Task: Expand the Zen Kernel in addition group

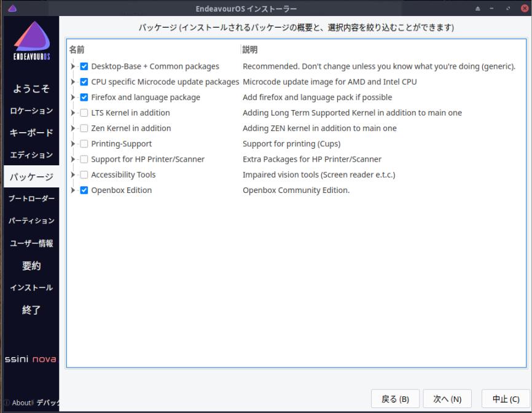Action: 72,128
